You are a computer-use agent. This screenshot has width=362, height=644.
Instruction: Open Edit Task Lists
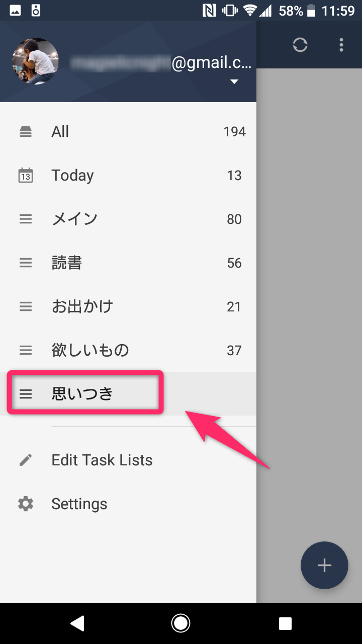click(102, 460)
